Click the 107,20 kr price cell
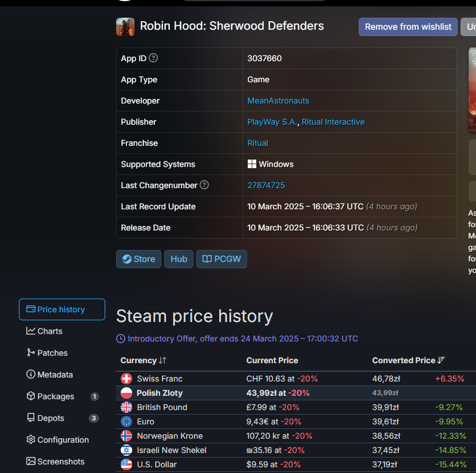 (x=279, y=436)
